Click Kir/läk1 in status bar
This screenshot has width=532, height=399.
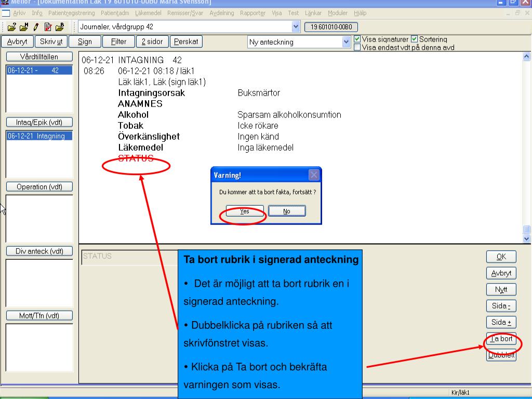[460, 393]
